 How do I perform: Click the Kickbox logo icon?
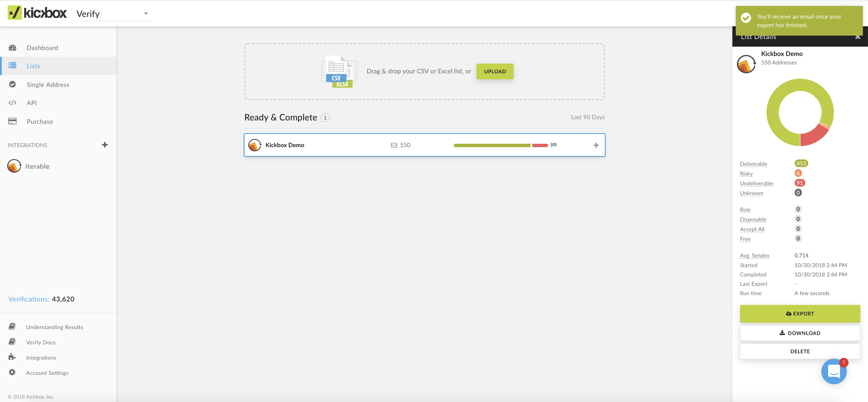click(x=14, y=13)
